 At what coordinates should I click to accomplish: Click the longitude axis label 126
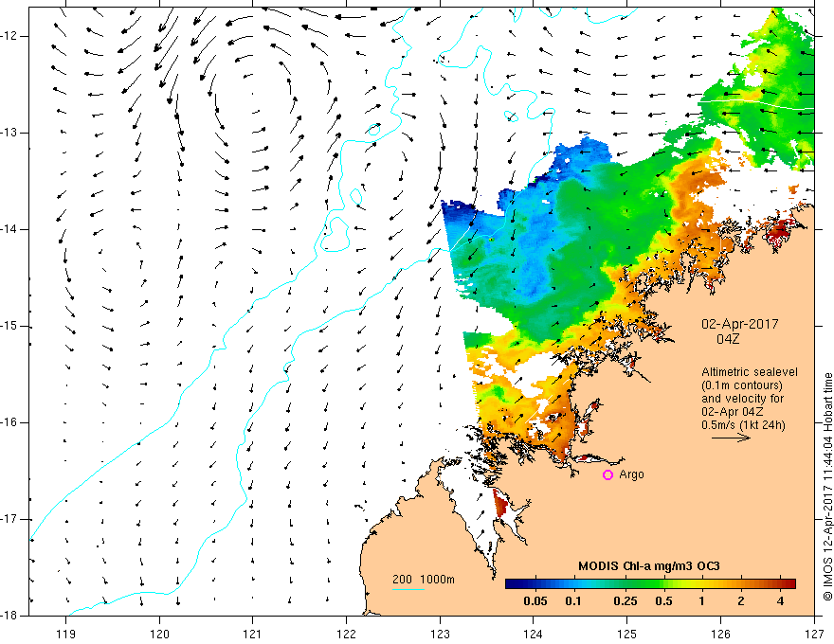coord(720,634)
